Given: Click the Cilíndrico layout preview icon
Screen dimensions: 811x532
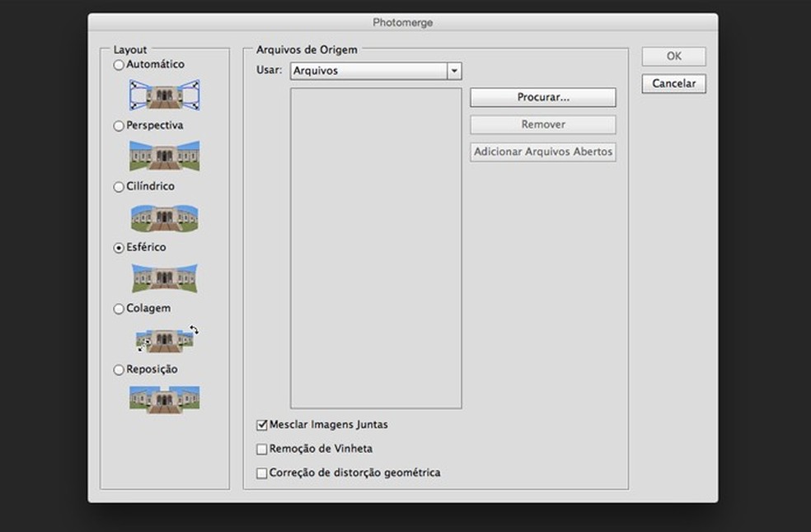Looking at the screenshot, I should (x=165, y=217).
